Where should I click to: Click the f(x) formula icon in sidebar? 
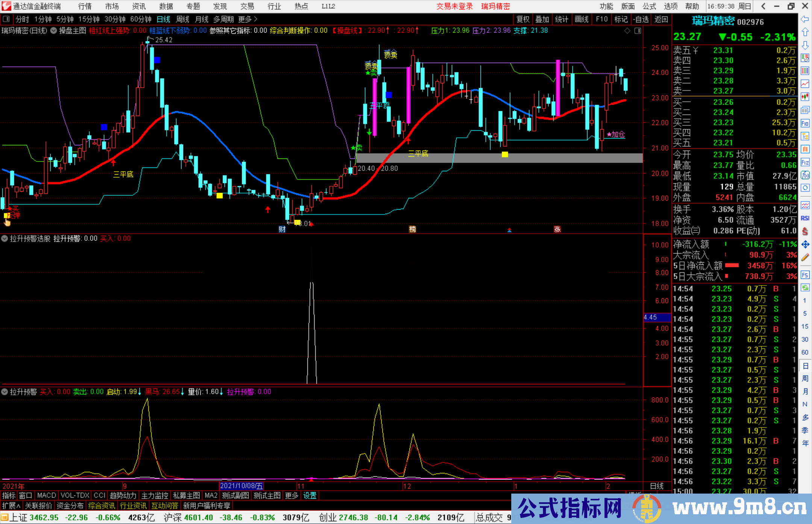click(x=805, y=175)
